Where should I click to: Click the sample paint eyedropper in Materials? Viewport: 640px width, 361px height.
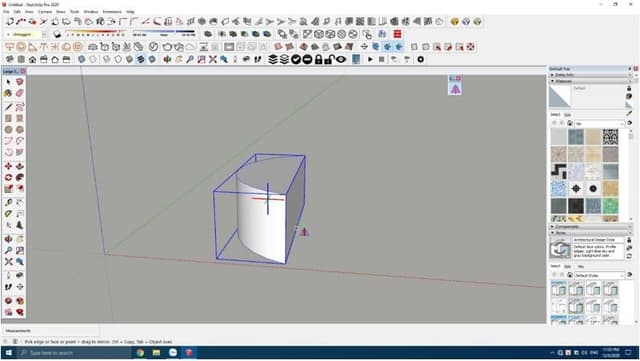pyautogui.click(x=629, y=114)
